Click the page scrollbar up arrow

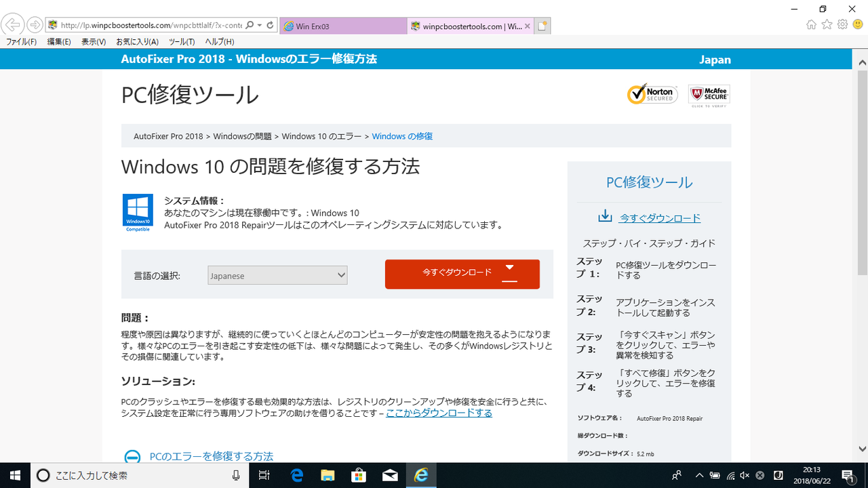(862, 62)
